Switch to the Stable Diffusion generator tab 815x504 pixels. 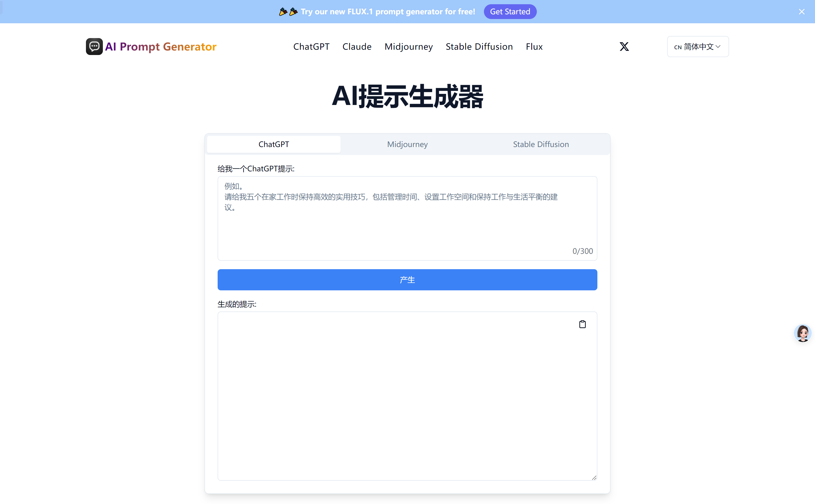[x=541, y=144]
